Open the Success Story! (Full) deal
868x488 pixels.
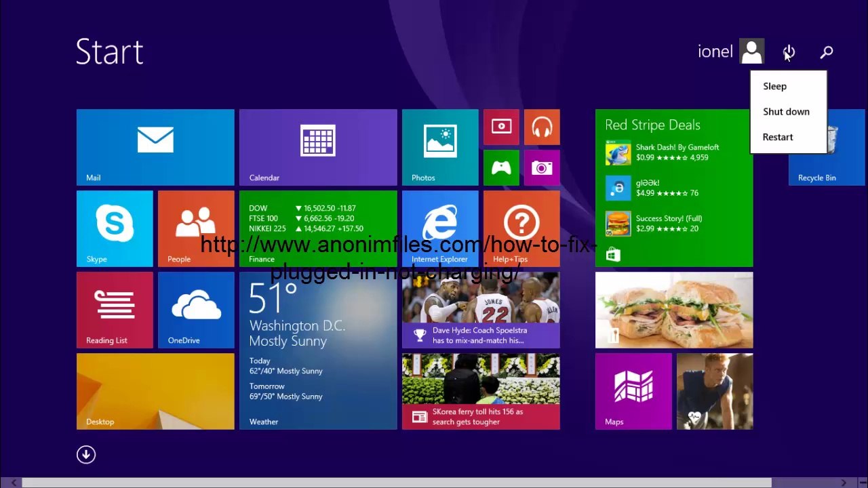tap(654, 224)
